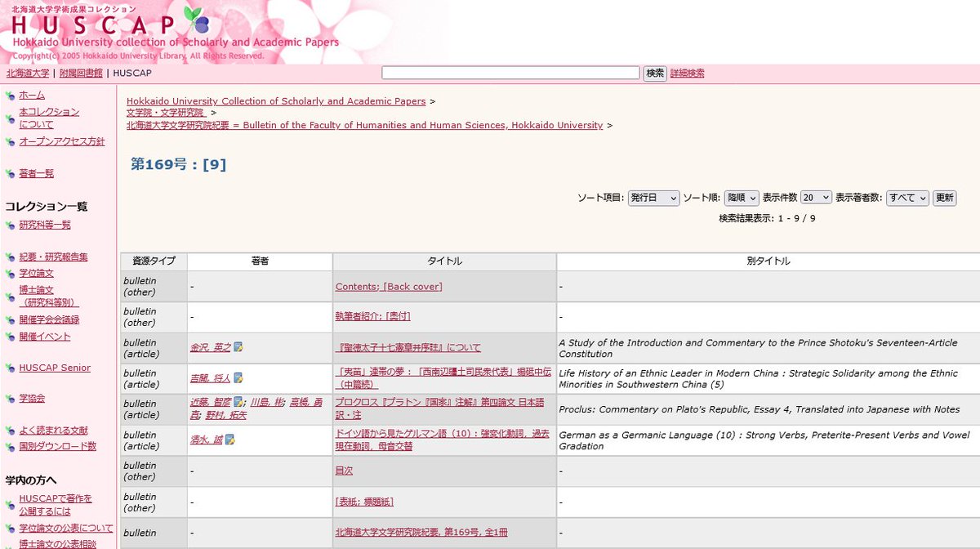This screenshot has width=980, height=549.
Task: Click the bullet icon beside 開催イベント
Action: click(x=10, y=337)
